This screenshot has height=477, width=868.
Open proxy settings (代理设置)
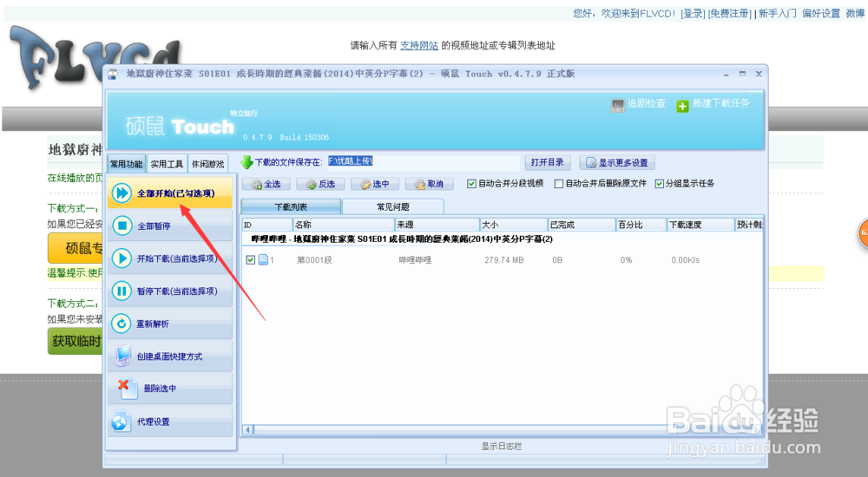pyautogui.click(x=170, y=421)
